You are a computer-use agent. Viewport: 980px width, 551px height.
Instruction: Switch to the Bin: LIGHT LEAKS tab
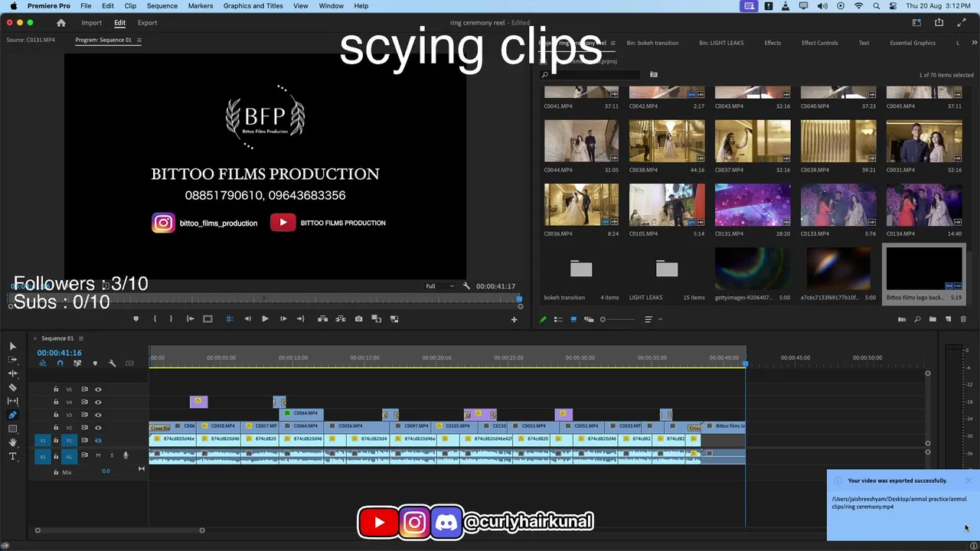tap(721, 43)
